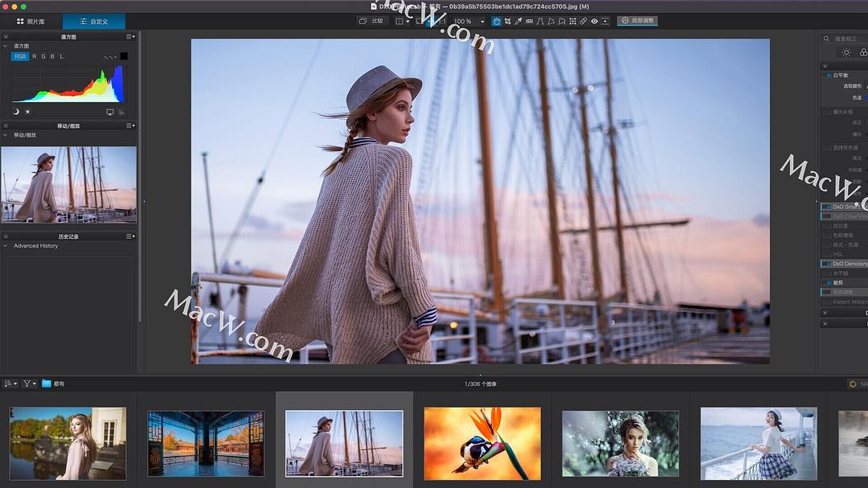Click the highlight clipping sun icon
868x488 pixels.
[27, 112]
